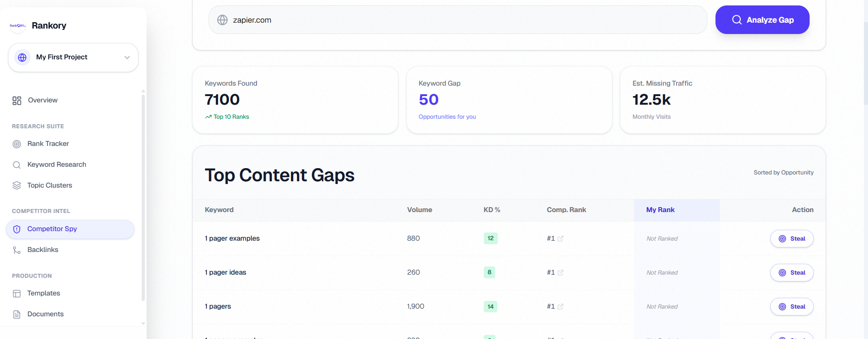Go to Keyword Research
Screen dimensions: 868x339
[57, 165]
